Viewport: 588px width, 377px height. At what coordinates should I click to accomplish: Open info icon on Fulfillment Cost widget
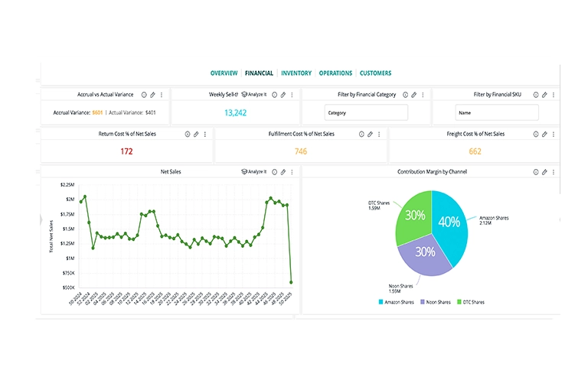click(361, 134)
